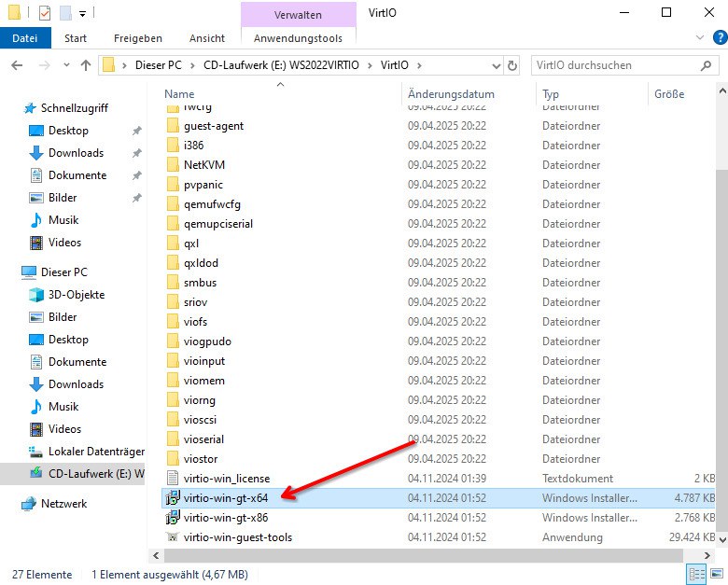Screen dimensions: 728x585
Task: Navigate to CD-Laufwerk (E:) WS2022VIRTIO breadcrumb
Action: click(281, 65)
